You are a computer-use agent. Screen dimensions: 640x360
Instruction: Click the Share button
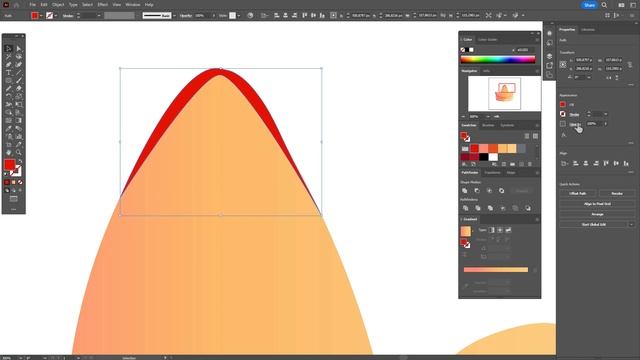(x=589, y=5)
